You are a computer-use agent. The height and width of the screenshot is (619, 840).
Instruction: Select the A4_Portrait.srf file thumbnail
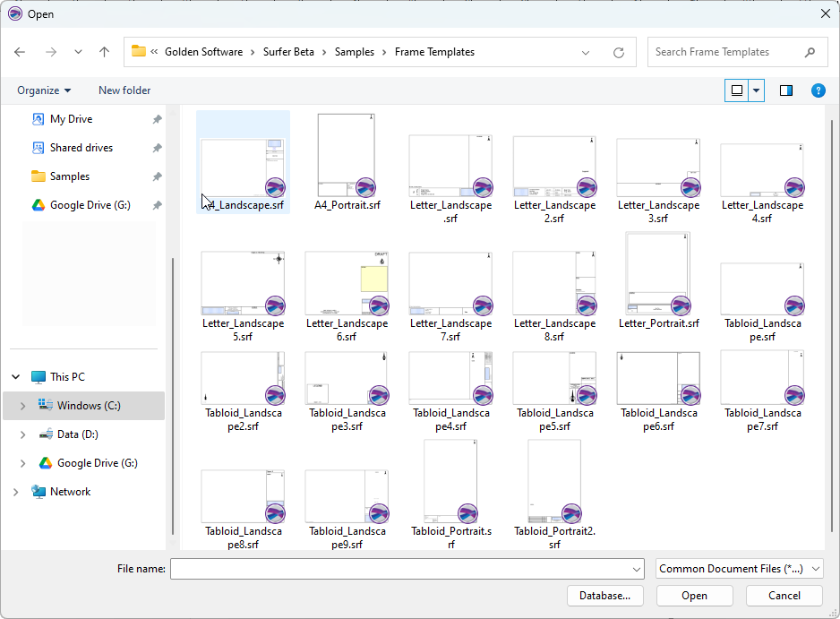346,155
